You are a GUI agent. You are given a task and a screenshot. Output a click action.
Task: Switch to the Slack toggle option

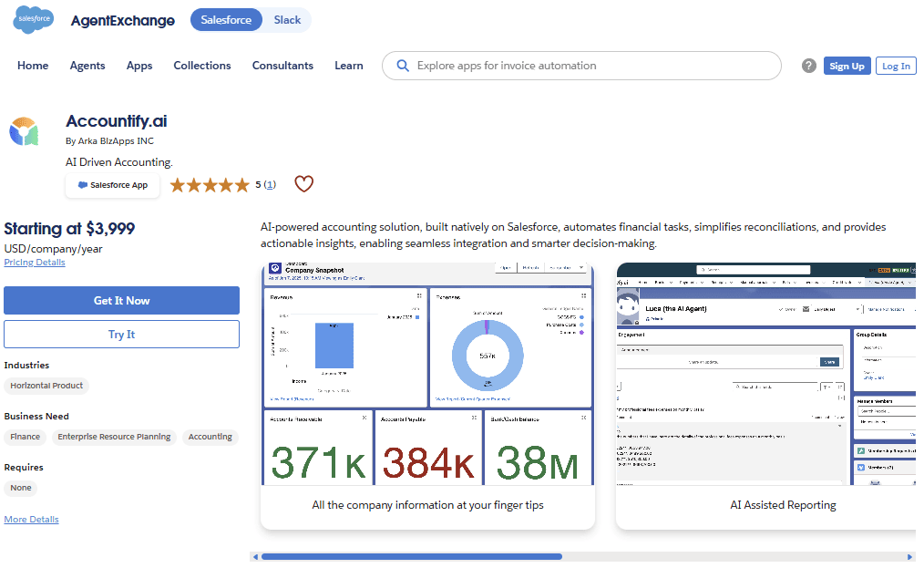[x=287, y=20]
